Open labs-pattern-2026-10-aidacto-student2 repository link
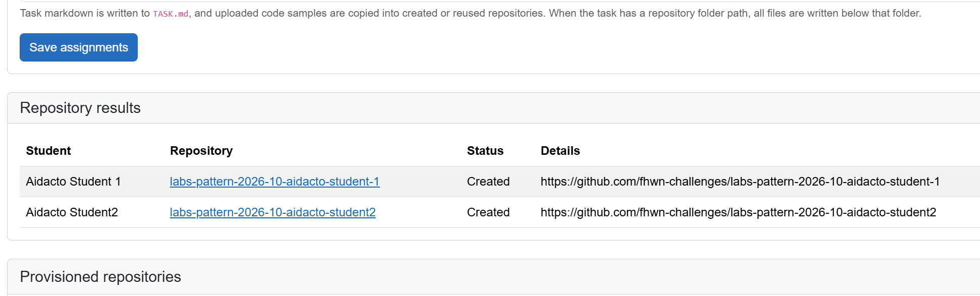980x296 pixels. point(273,212)
